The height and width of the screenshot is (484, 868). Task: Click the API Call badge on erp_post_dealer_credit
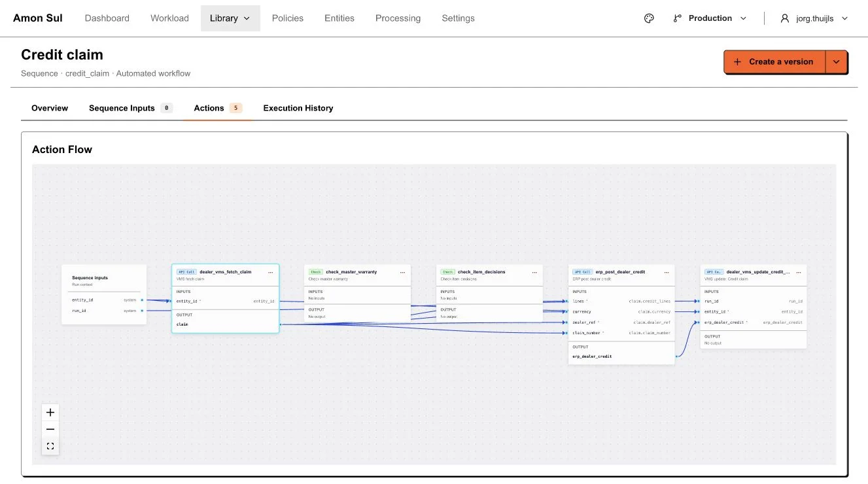coord(583,272)
